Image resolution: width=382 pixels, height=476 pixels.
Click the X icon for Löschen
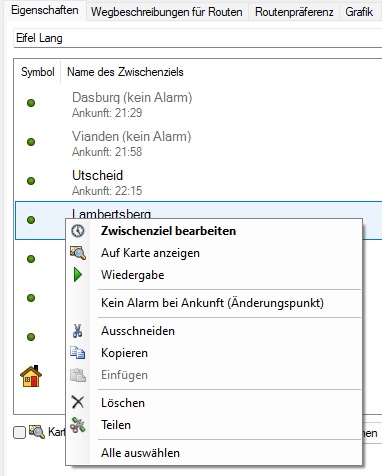(x=78, y=402)
